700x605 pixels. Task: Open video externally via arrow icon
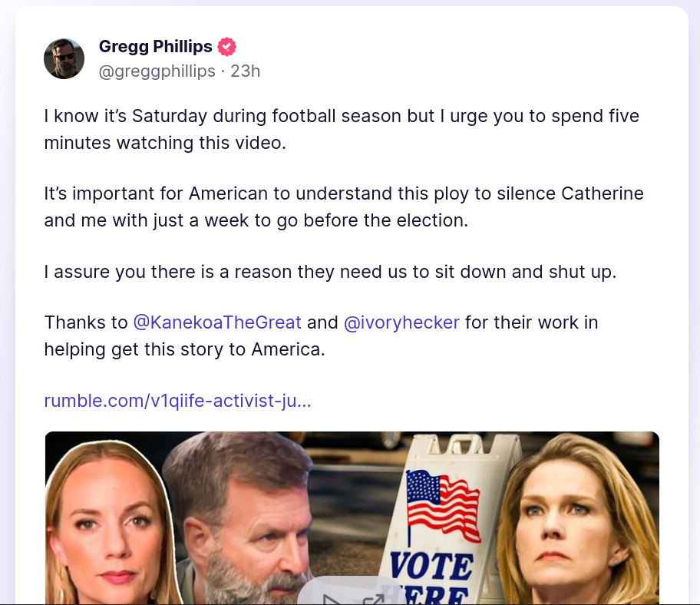pos(374,599)
